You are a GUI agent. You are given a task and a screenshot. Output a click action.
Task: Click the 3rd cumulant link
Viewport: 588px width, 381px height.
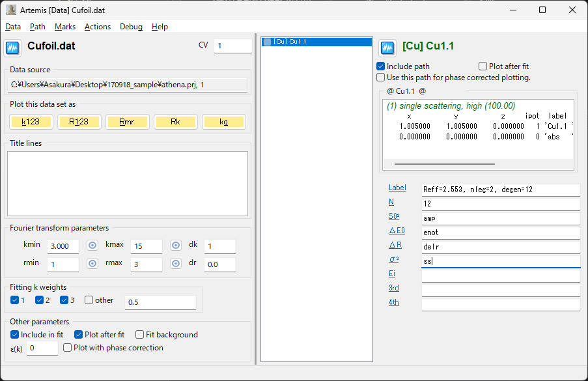pyautogui.click(x=394, y=288)
